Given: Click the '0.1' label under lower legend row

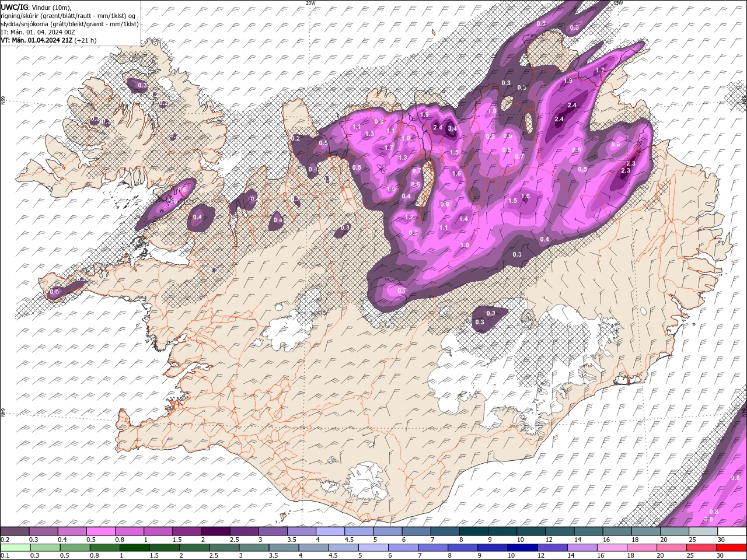Looking at the screenshot, I should pyautogui.click(x=5, y=555).
